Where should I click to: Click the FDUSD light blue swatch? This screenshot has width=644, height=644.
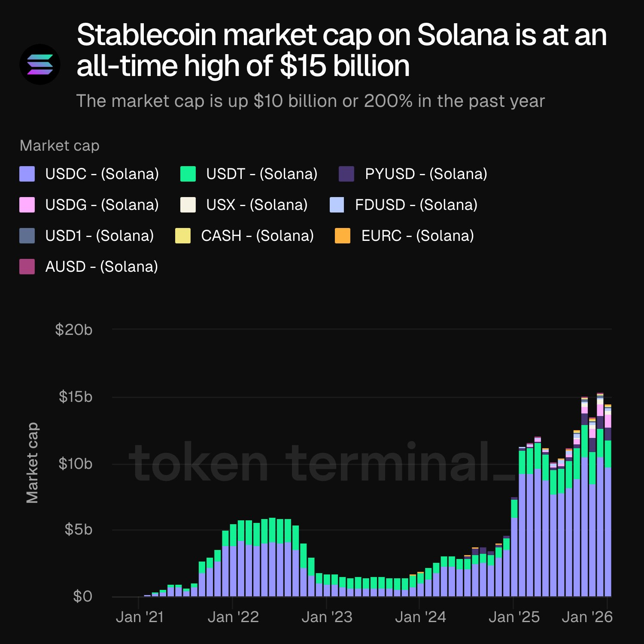(x=337, y=205)
